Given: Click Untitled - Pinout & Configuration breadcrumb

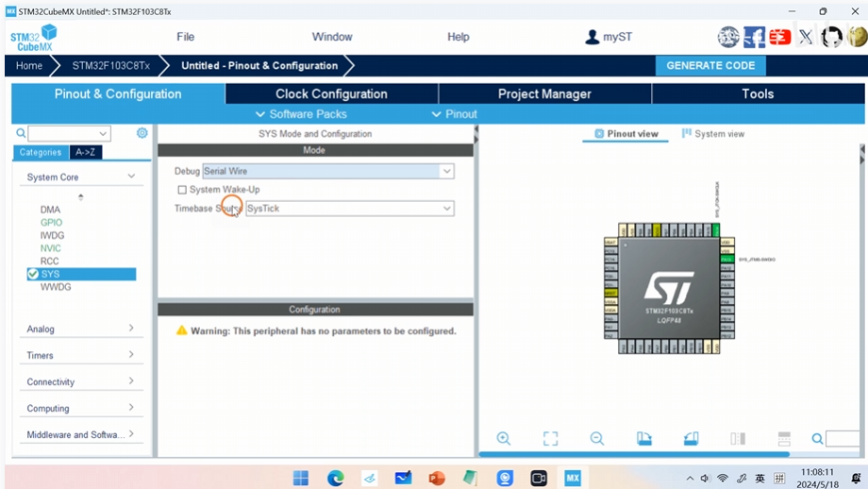Looking at the screenshot, I should click(x=259, y=65).
